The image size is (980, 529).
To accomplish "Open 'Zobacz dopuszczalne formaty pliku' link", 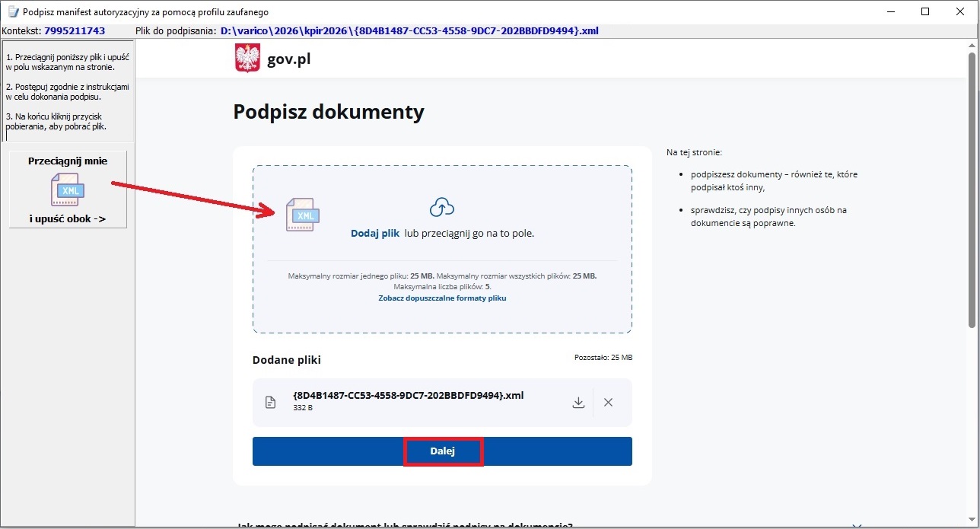I will point(442,298).
